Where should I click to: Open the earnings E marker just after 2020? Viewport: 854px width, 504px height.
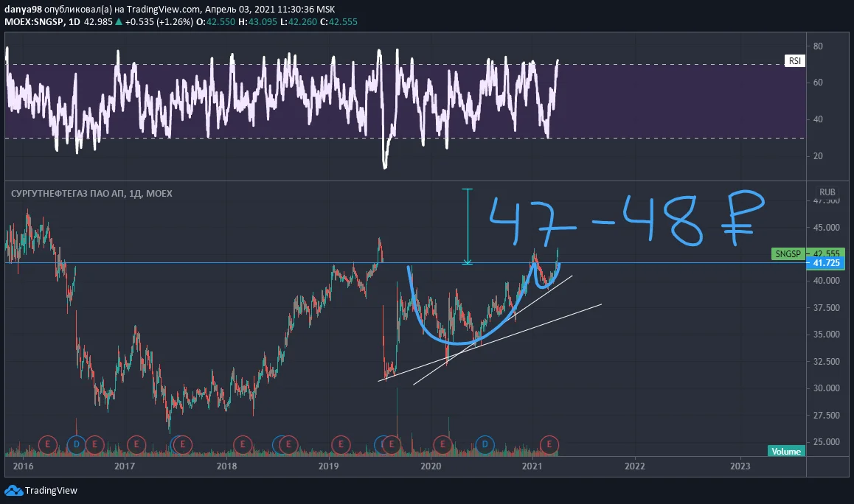(442, 444)
